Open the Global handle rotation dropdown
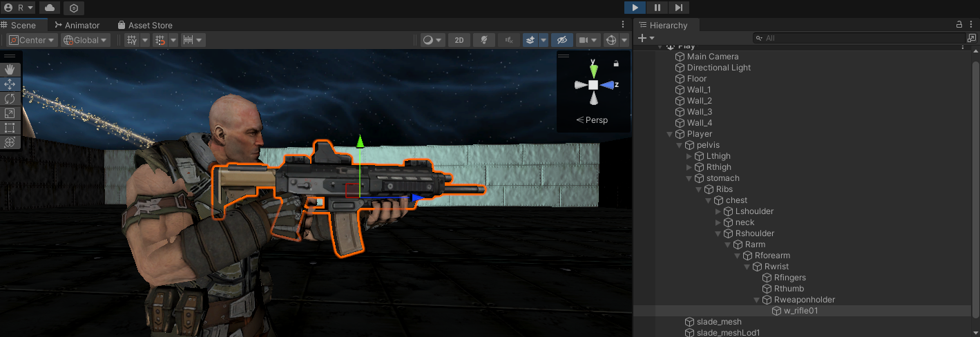The width and height of the screenshot is (980, 337). [x=86, y=40]
